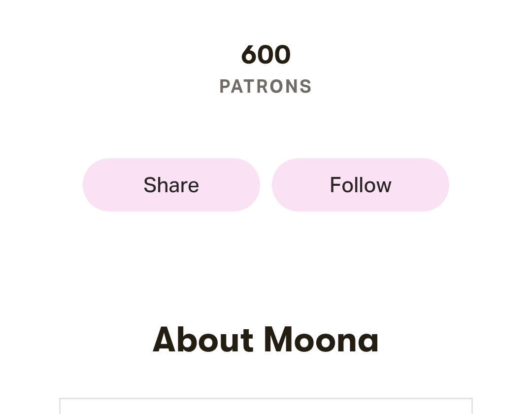The image size is (532, 414).
Task: Click the gray PATRONS text under 600
Action: click(x=266, y=86)
